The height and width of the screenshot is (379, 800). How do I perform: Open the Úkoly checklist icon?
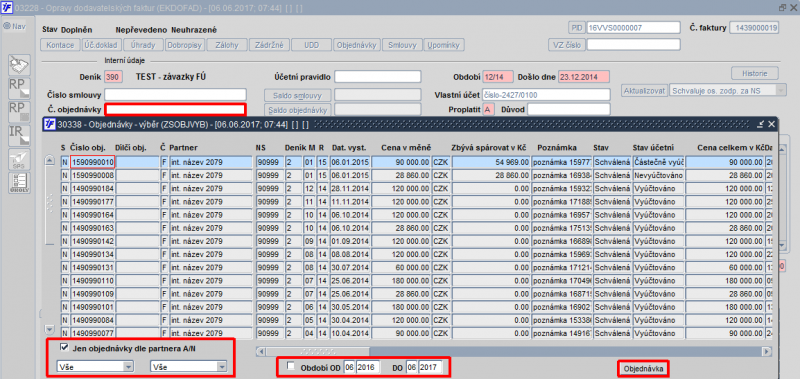pos(19,183)
